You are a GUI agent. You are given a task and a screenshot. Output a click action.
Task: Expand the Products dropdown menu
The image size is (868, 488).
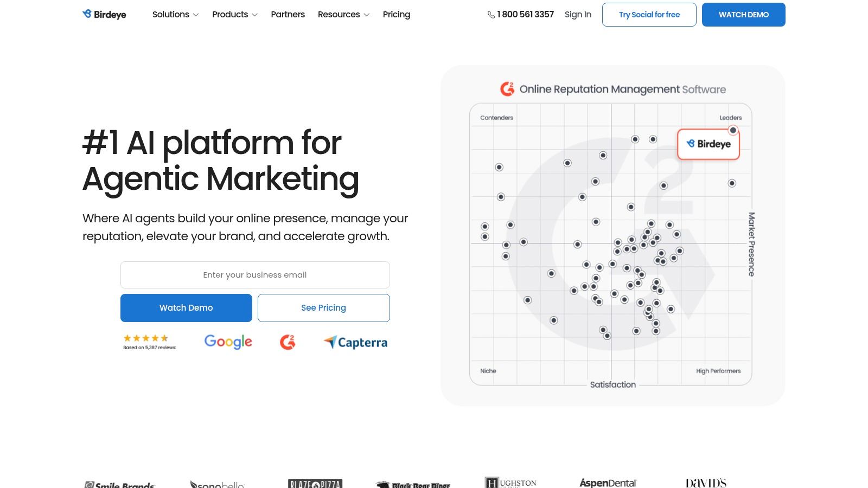tap(234, 15)
